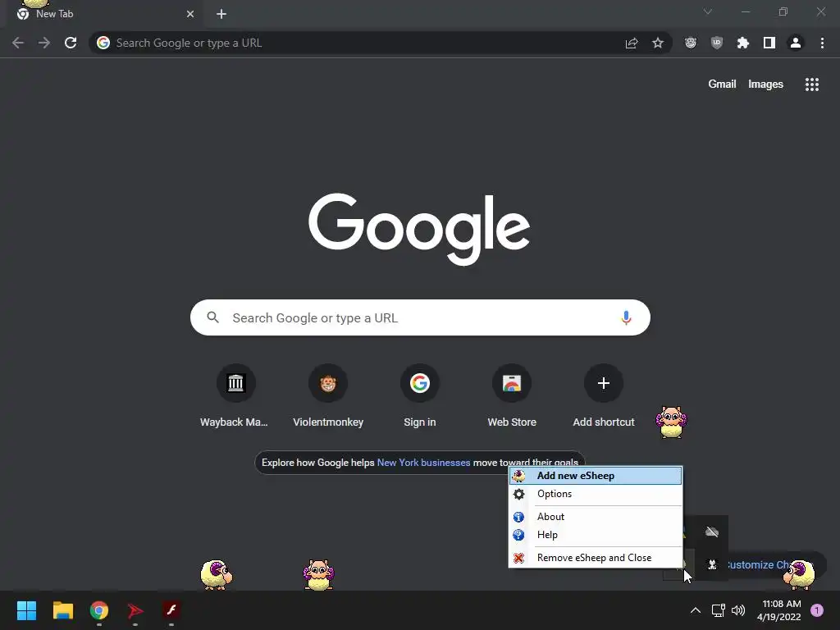Open the Images link
This screenshot has width=840, height=630.
(765, 84)
